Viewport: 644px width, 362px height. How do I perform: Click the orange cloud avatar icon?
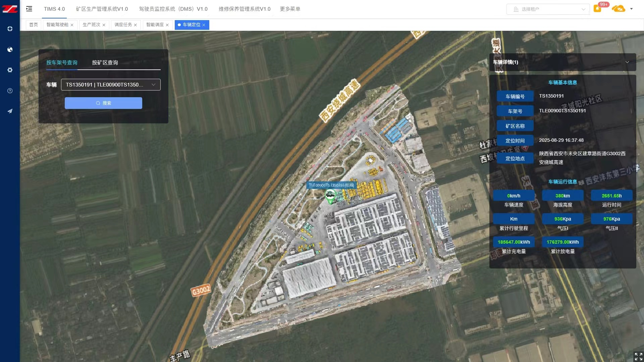(618, 9)
